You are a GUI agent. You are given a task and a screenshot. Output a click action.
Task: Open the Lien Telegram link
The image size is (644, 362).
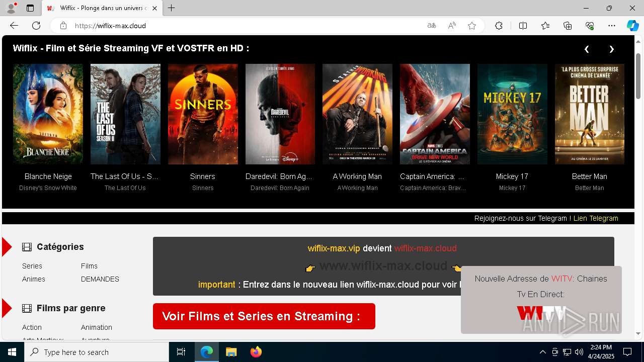(x=596, y=218)
